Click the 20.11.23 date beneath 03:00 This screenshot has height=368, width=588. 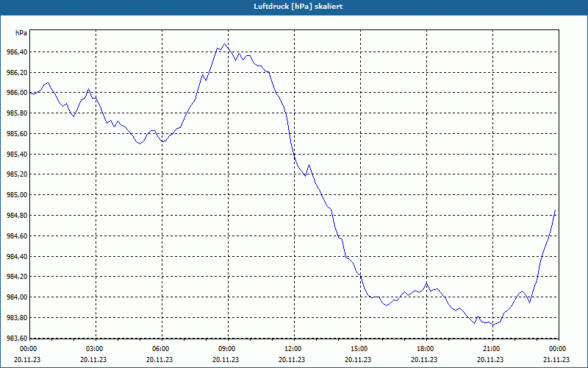point(93,360)
